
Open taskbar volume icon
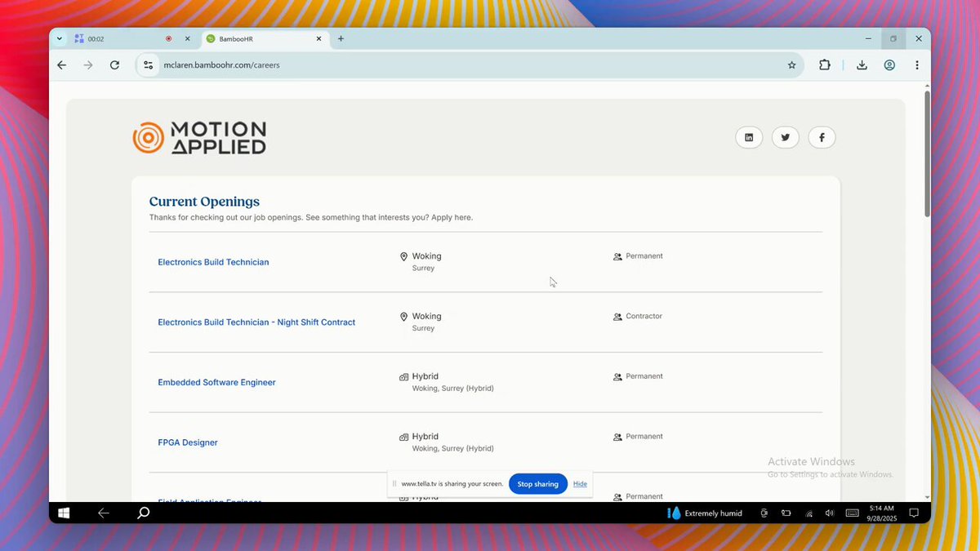point(830,513)
